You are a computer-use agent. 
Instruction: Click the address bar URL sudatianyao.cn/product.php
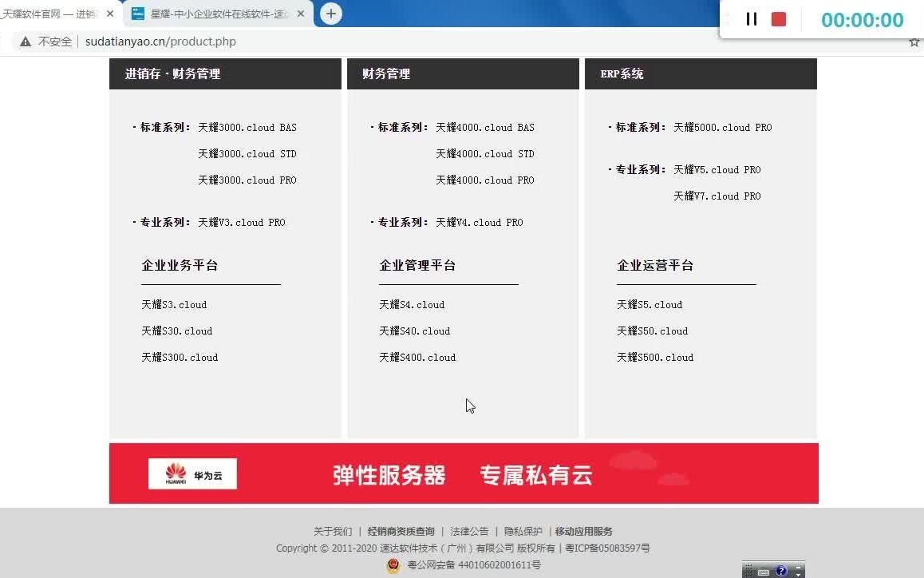point(161,42)
